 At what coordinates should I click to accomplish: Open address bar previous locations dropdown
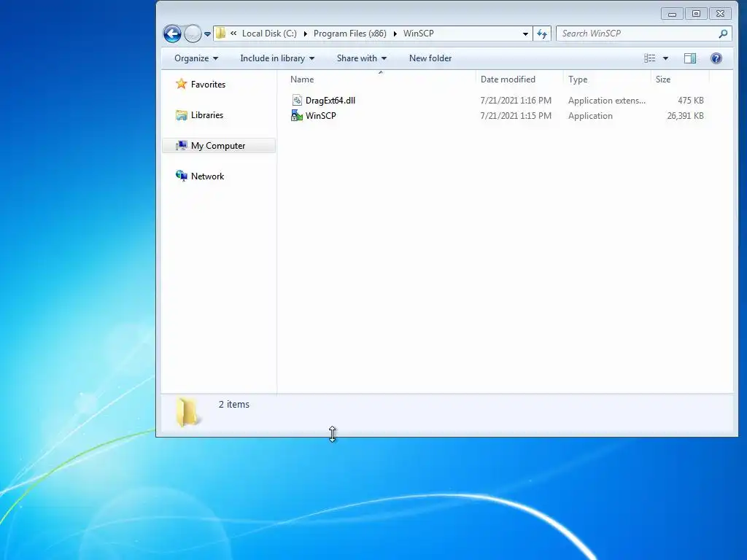525,34
